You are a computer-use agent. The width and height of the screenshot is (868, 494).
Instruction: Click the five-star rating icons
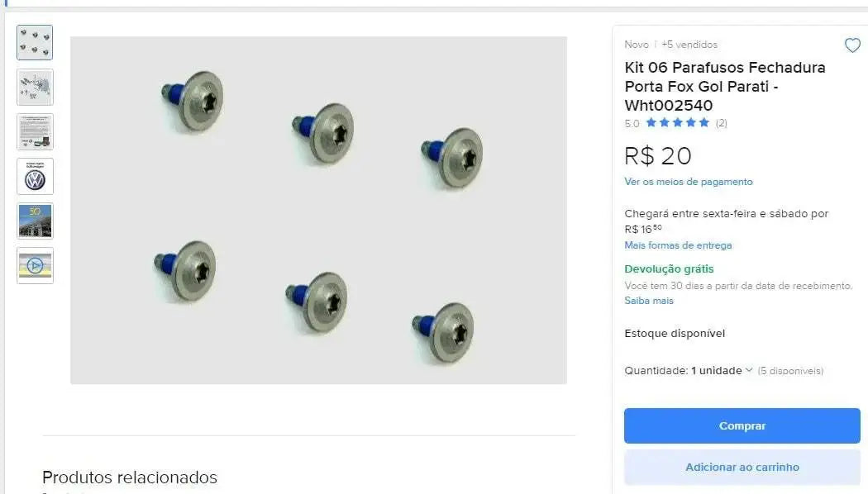click(677, 123)
